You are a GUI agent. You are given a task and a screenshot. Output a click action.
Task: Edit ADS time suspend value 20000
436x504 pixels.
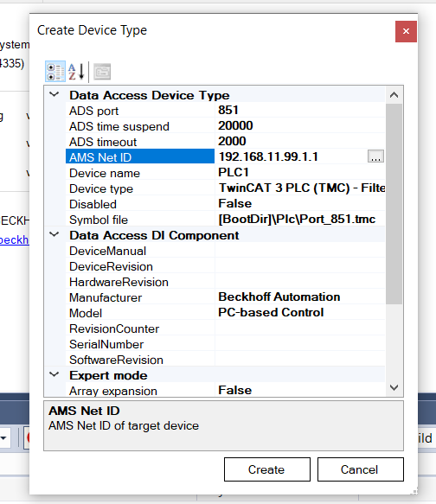pyautogui.click(x=299, y=125)
